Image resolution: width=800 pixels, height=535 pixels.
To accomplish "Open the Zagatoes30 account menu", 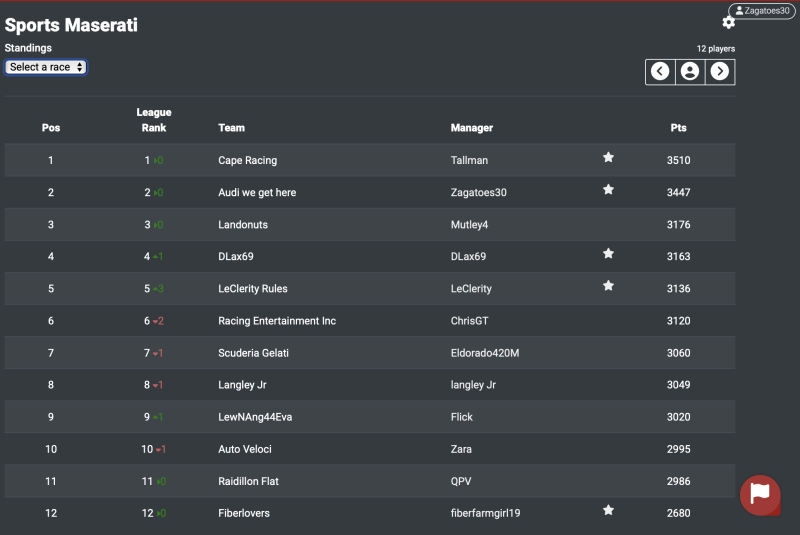I will click(x=762, y=11).
